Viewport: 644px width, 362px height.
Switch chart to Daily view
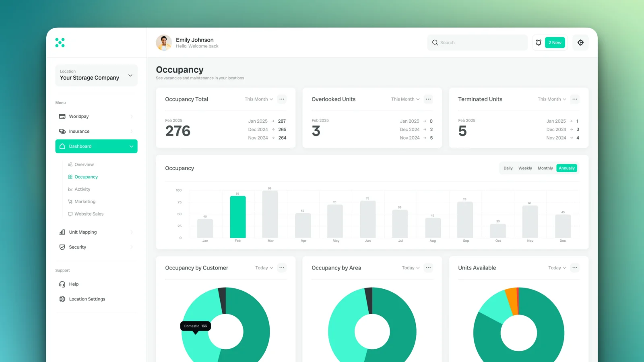click(508, 168)
